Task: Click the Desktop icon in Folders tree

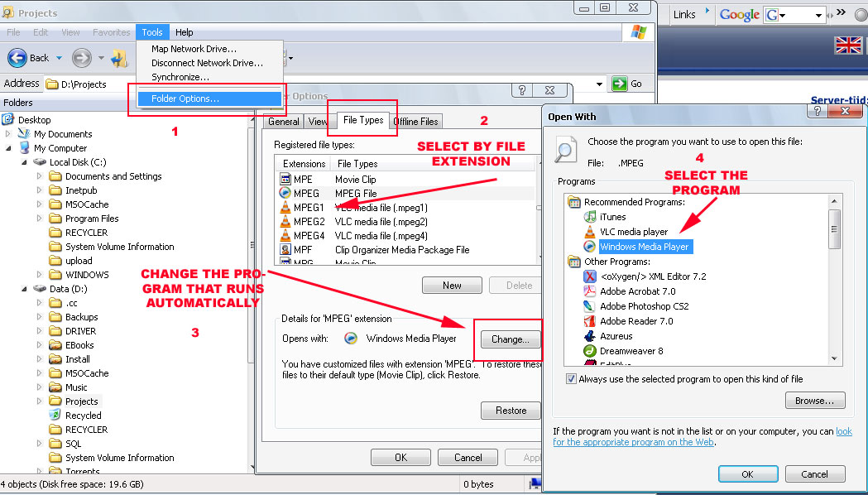Action: tap(7, 119)
